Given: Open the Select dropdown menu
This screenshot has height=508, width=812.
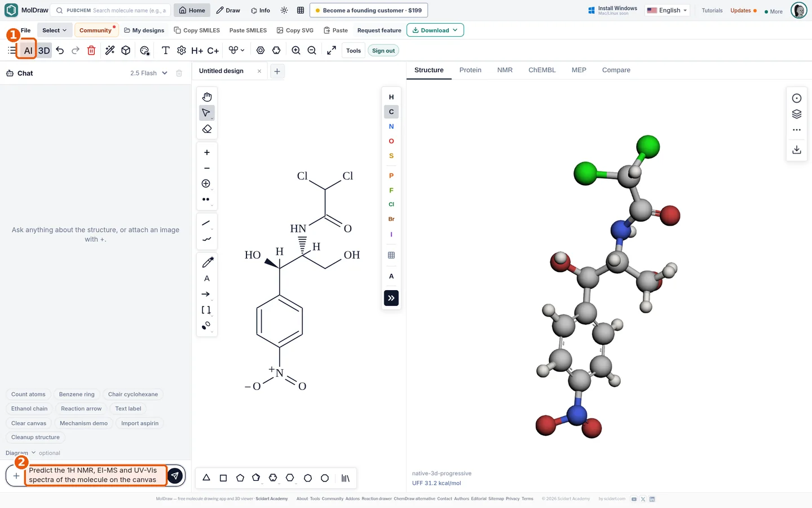Looking at the screenshot, I should 54,30.
